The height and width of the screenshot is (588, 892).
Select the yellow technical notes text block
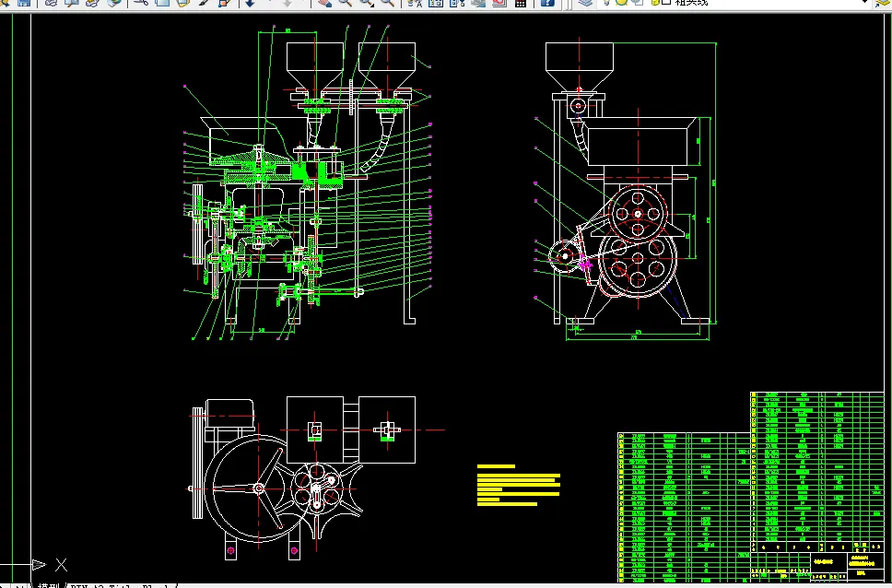[x=518, y=485]
